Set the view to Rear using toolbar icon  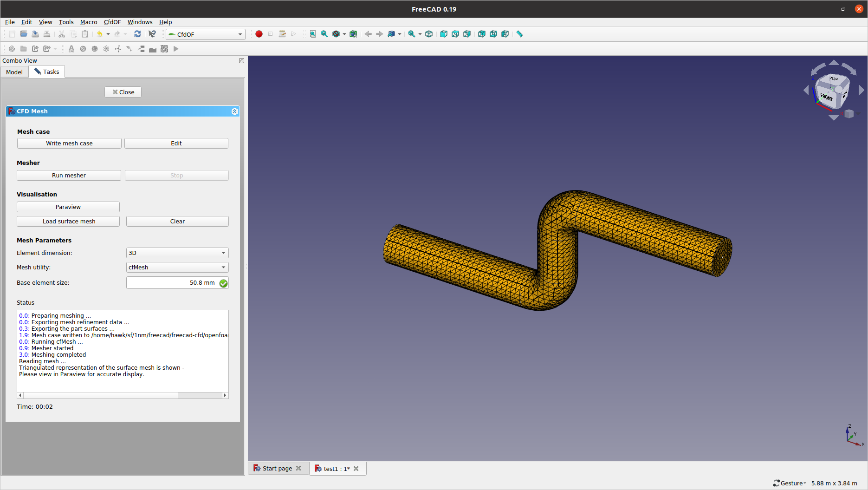coord(482,34)
